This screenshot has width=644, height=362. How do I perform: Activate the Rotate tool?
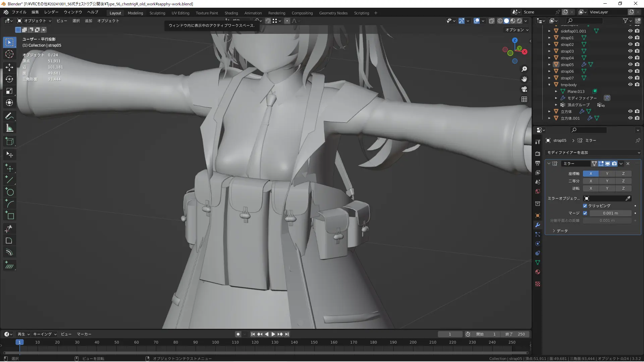coord(9,79)
